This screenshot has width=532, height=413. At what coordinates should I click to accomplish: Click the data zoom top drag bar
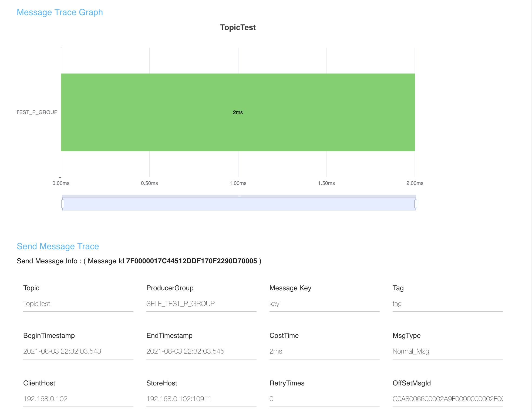[239, 196]
